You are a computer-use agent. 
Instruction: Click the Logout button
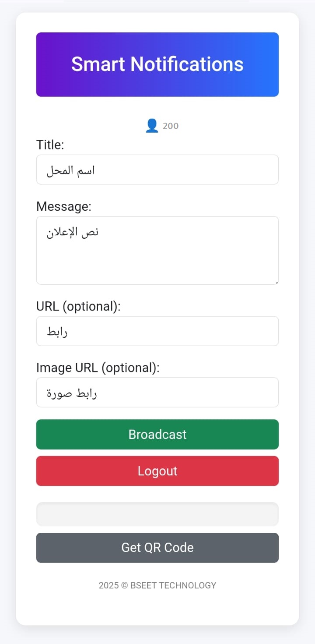(x=157, y=471)
